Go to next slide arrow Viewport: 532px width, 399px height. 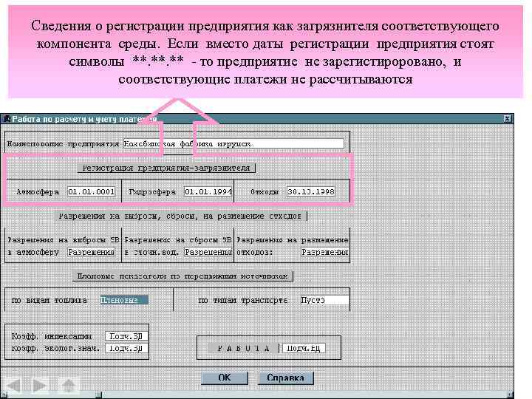coord(39,386)
